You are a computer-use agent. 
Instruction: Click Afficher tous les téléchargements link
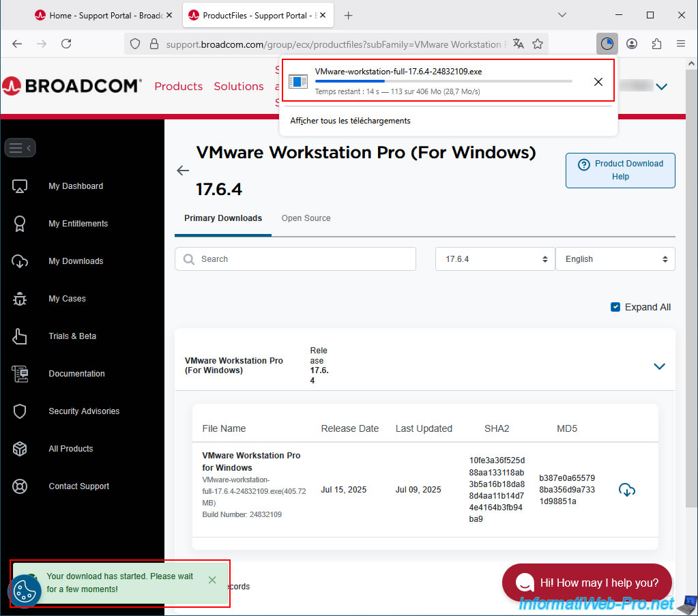click(350, 121)
